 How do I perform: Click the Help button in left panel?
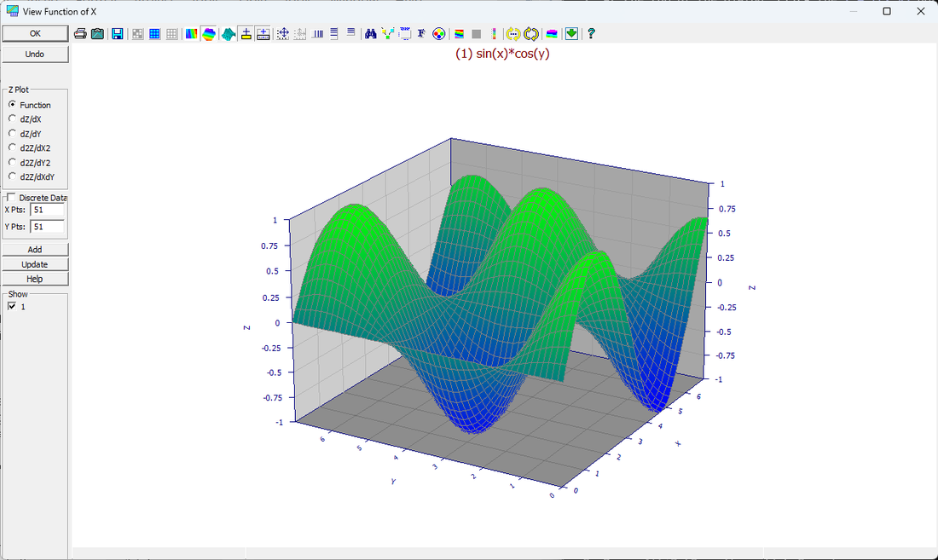point(35,279)
